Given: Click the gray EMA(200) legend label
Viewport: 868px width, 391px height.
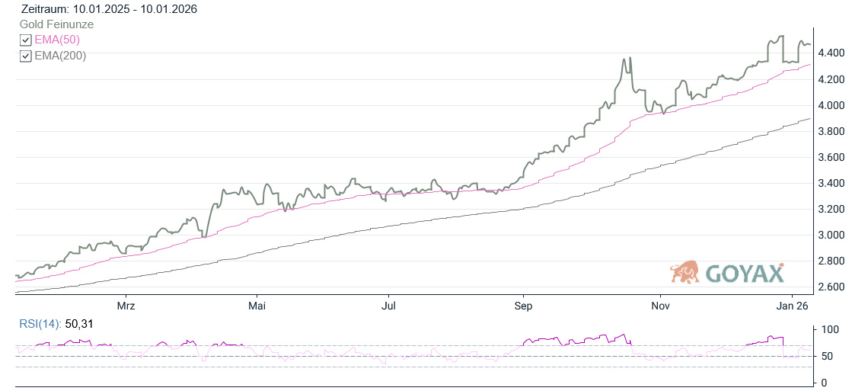Looking at the screenshot, I should (x=60, y=55).
